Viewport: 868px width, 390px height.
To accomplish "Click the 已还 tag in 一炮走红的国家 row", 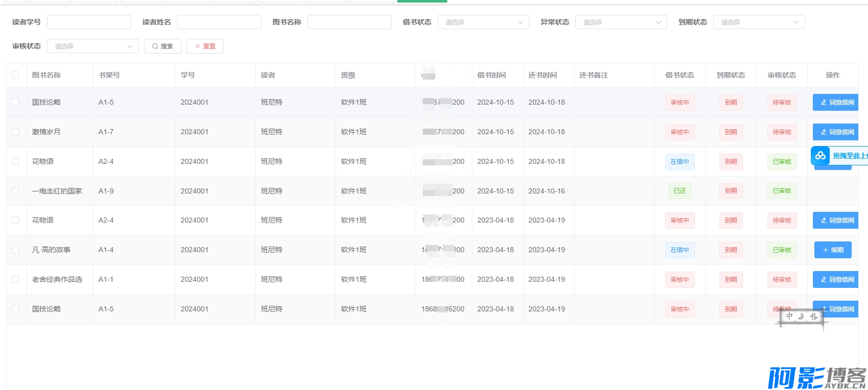I will click(x=680, y=191).
